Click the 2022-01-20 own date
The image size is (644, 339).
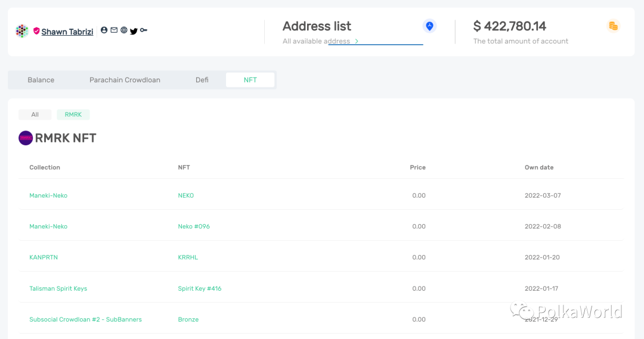[542, 257]
